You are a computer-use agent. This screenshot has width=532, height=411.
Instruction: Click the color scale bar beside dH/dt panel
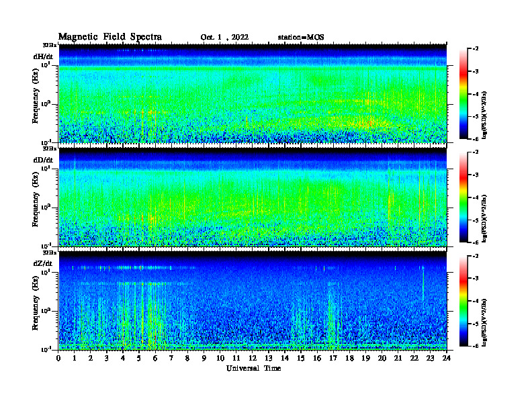coord(463,94)
